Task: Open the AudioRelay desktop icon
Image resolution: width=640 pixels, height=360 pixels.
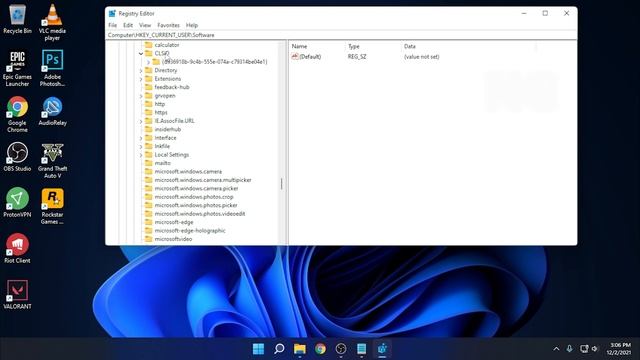Action: coord(52,111)
